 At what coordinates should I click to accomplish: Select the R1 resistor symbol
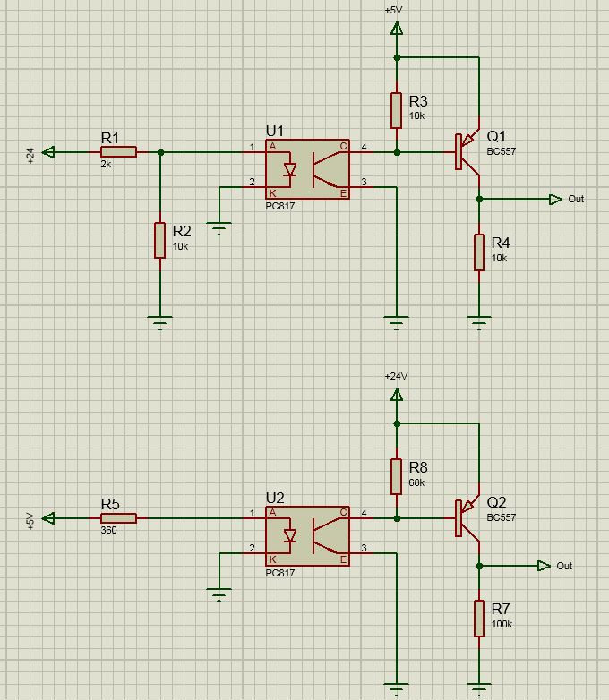[118, 152]
